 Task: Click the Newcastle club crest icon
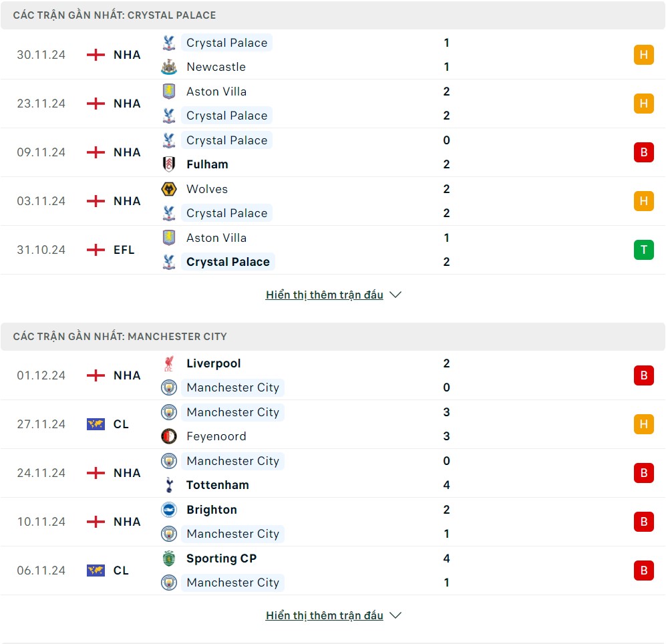pos(169,67)
